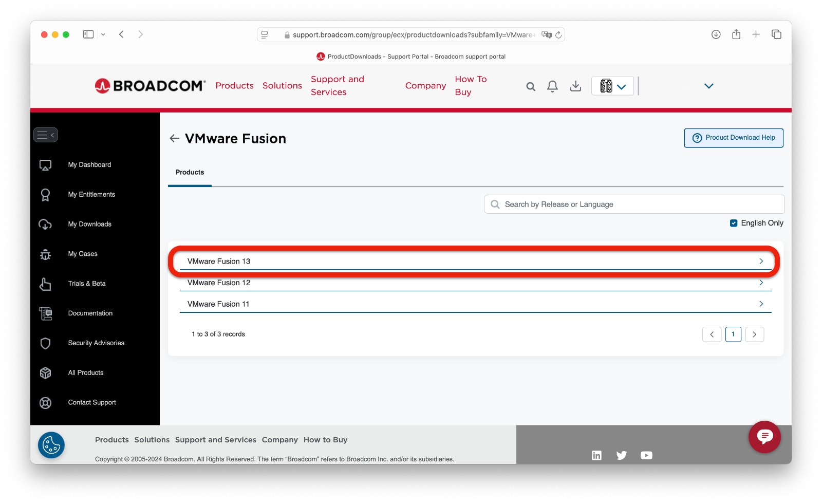The image size is (822, 504).
Task: Click the Trials & Beta hand icon
Action: [x=45, y=284]
